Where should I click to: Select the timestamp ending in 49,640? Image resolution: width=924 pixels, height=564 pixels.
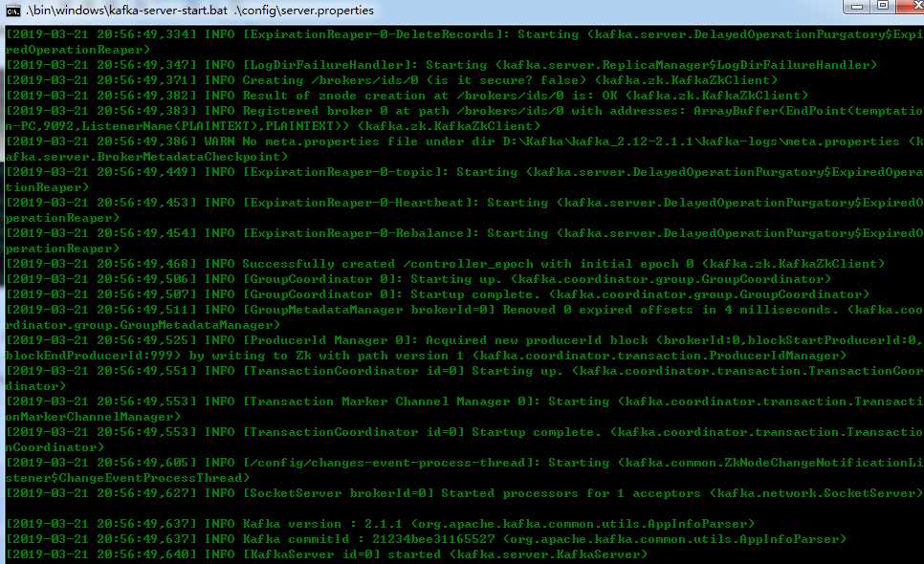pyautogui.click(x=100, y=554)
